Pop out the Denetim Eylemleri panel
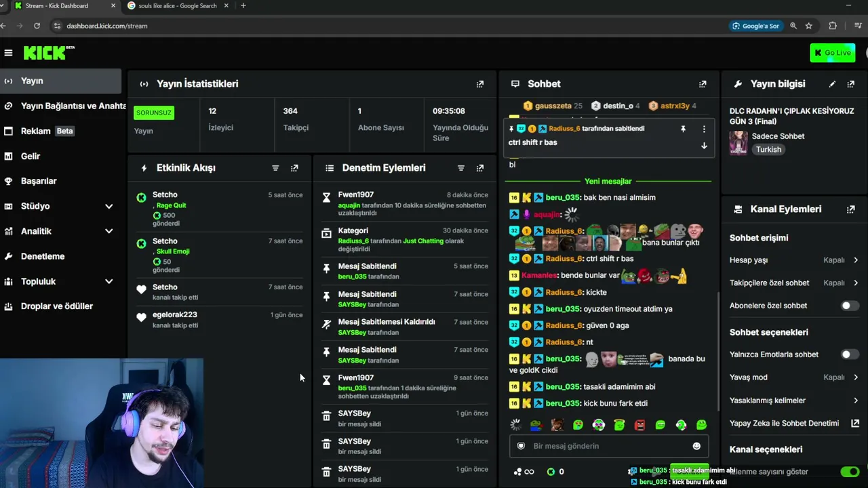The image size is (868, 488). [x=480, y=168]
